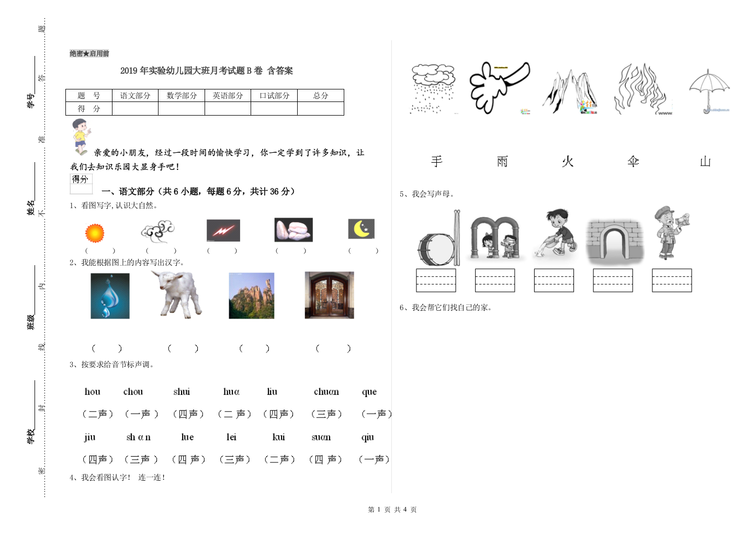Click the character 伞
The width and height of the screenshot is (756, 533).
point(633,161)
